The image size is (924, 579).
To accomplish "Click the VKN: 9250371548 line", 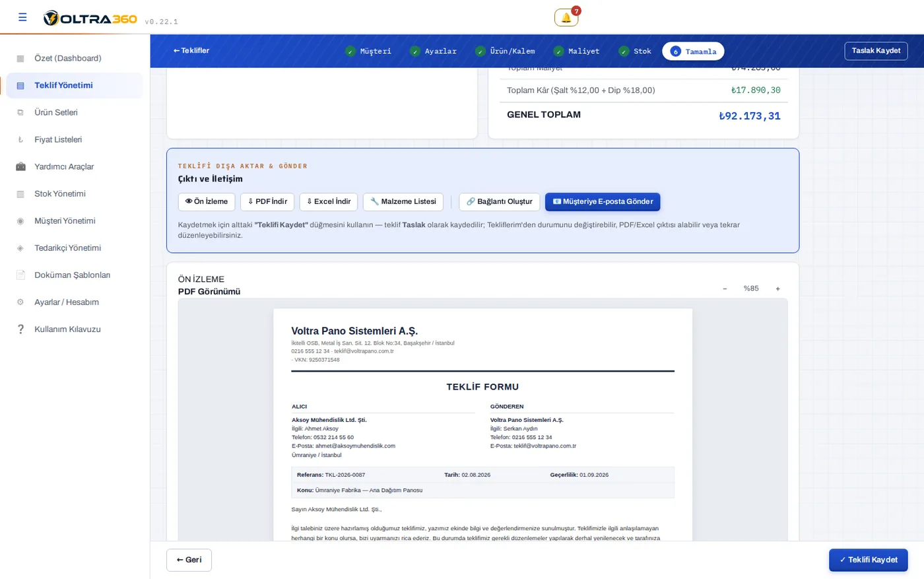I will tap(315, 360).
